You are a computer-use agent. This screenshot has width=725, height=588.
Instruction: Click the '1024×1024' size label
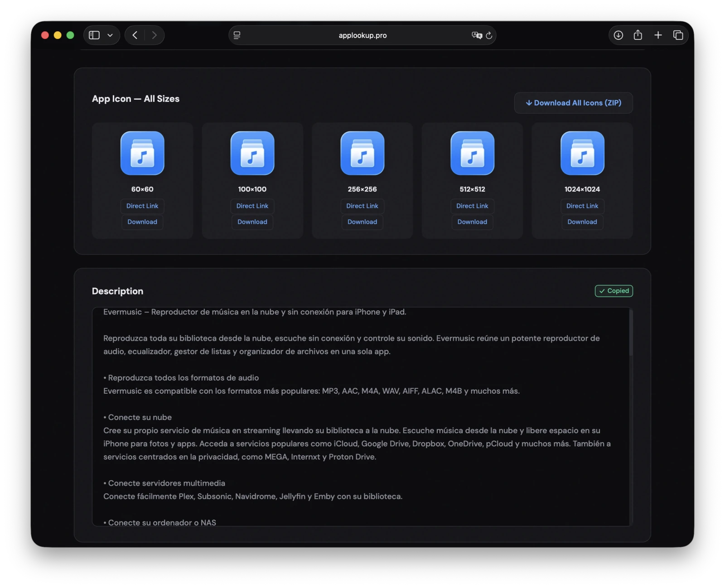pos(582,189)
